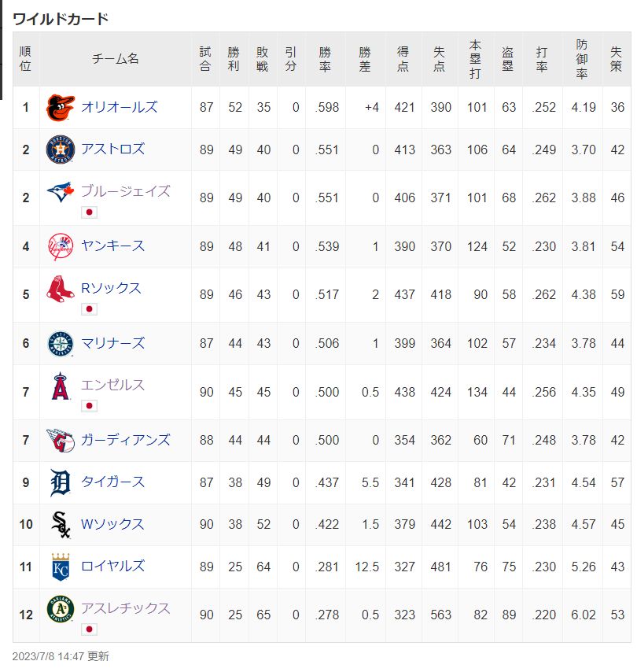Click the Astros star logo

(x=61, y=150)
